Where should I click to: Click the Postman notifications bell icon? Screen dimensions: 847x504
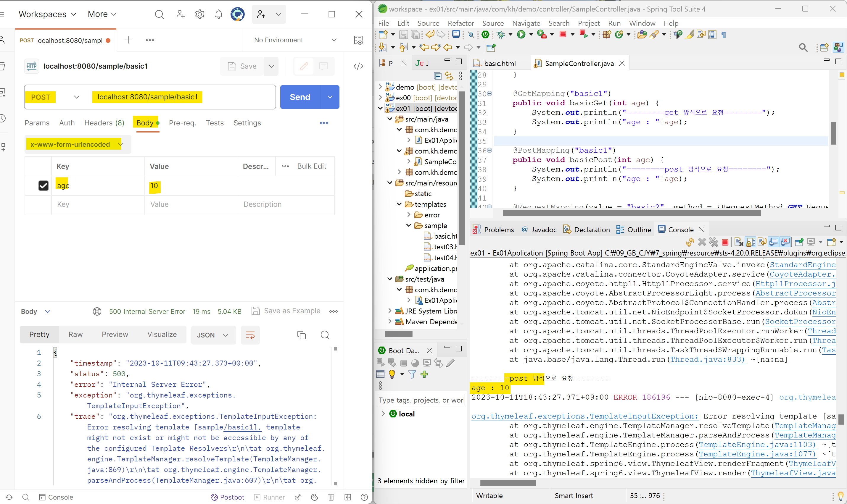pyautogui.click(x=218, y=14)
